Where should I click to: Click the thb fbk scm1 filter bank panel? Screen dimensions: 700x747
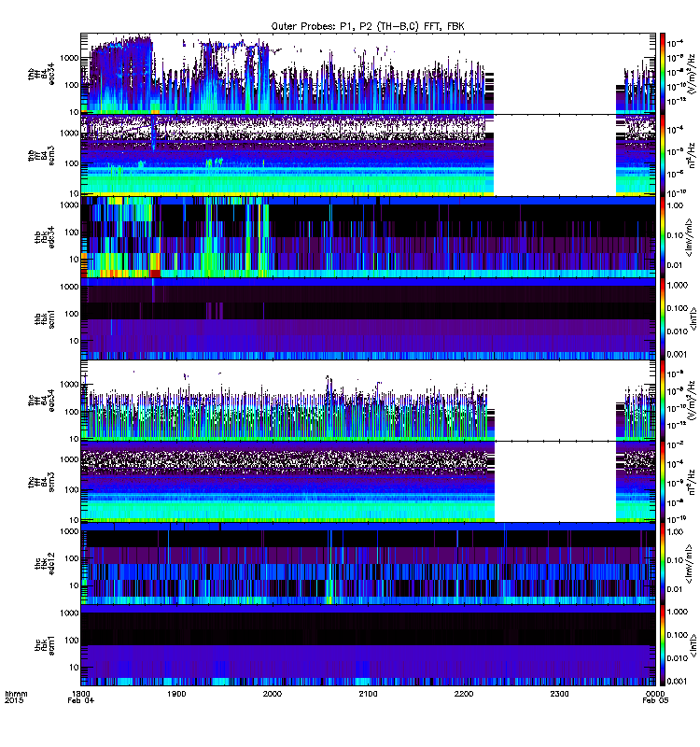368,318
